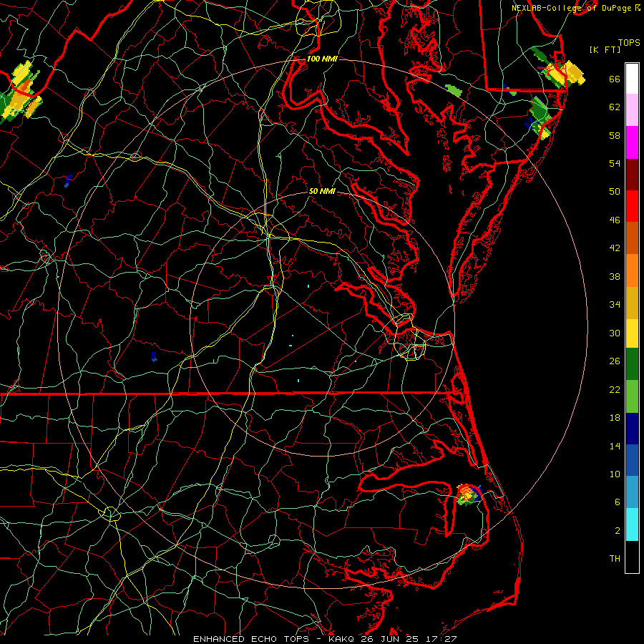Click the "46" legend value

[x=615, y=220]
